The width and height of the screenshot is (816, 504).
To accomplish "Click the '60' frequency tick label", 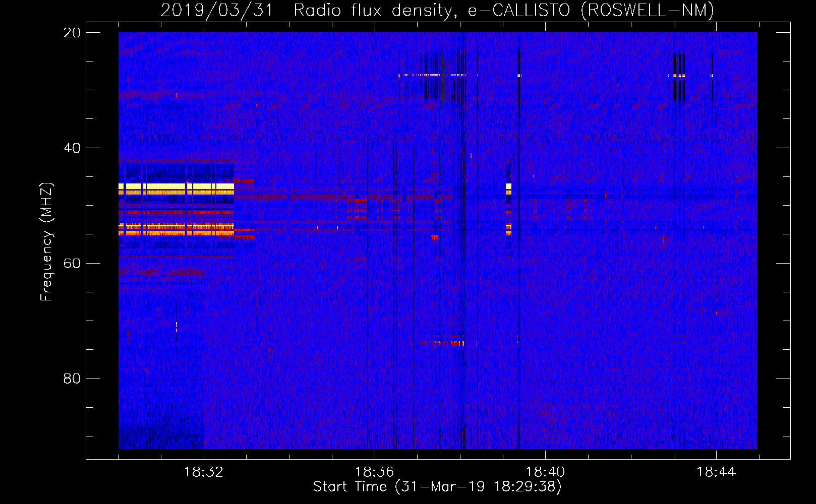I will tap(72, 264).
